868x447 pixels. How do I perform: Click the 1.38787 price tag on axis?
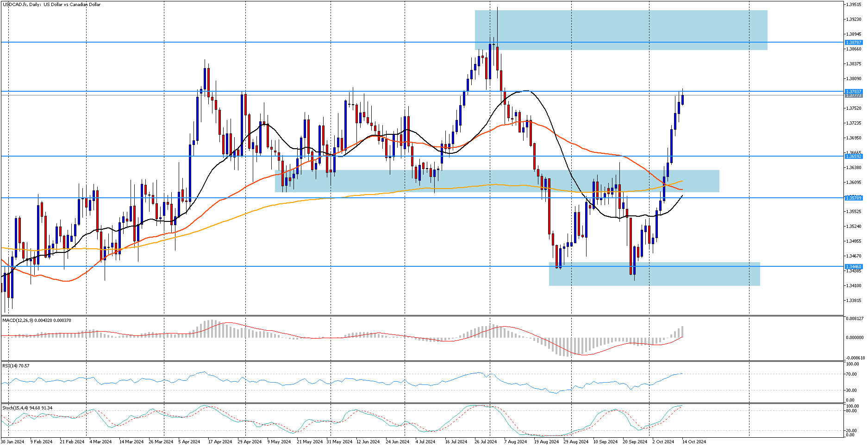pos(853,42)
